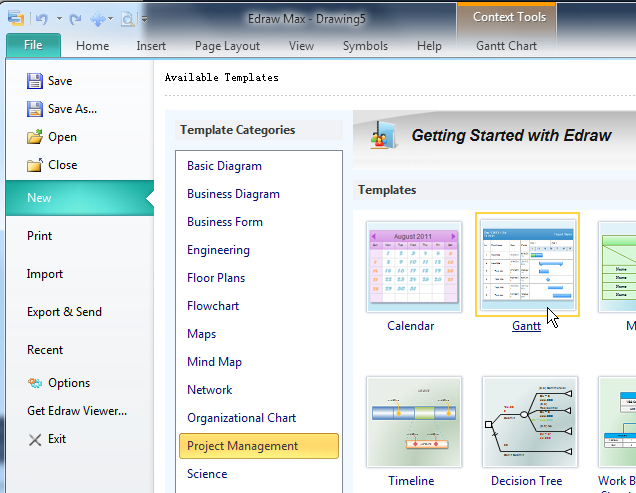This screenshot has width=636, height=493.
Task: Select the Flowchart template category
Action: (214, 306)
